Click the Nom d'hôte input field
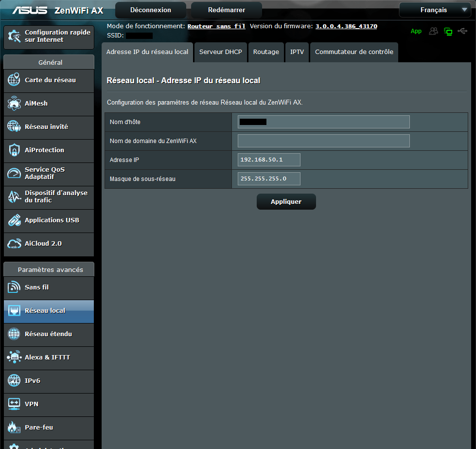The image size is (476, 449). (324, 122)
